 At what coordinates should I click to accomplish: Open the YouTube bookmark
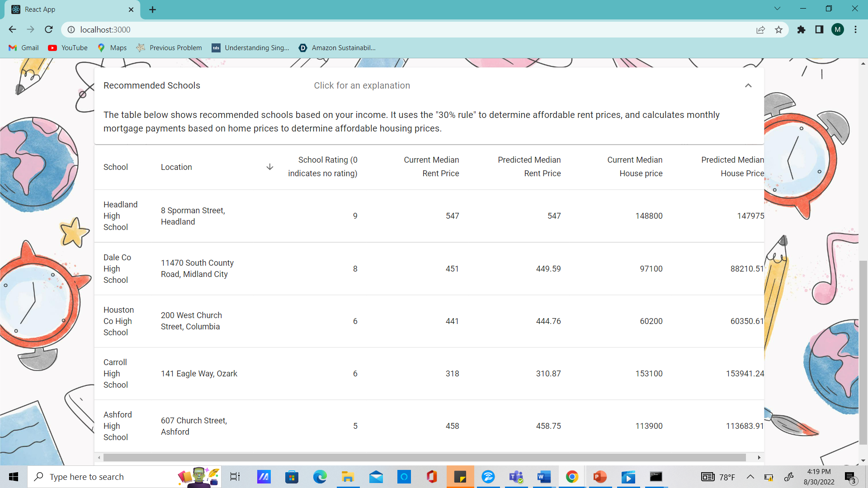(68, 48)
